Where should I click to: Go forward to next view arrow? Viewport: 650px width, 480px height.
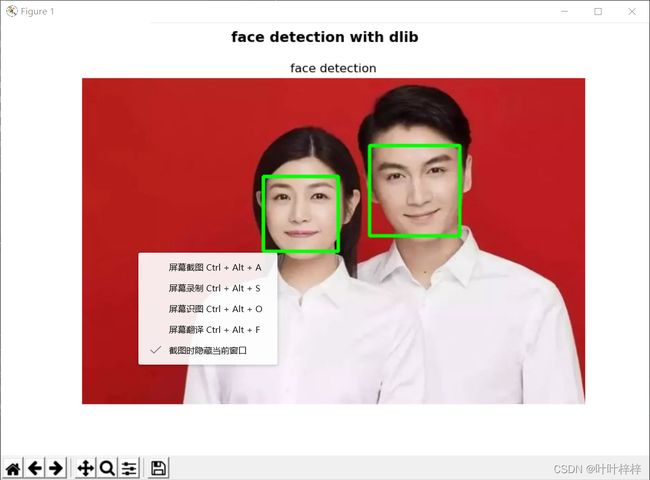coord(56,468)
